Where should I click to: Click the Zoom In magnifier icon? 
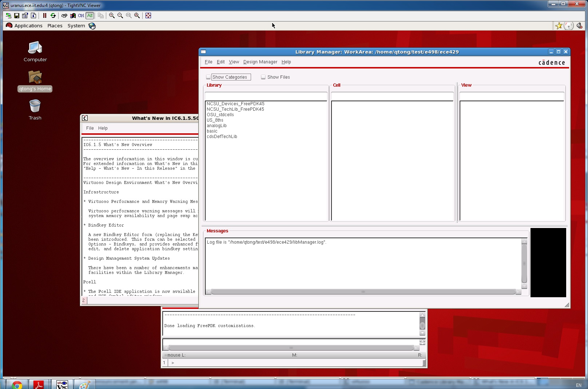(x=112, y=16)
